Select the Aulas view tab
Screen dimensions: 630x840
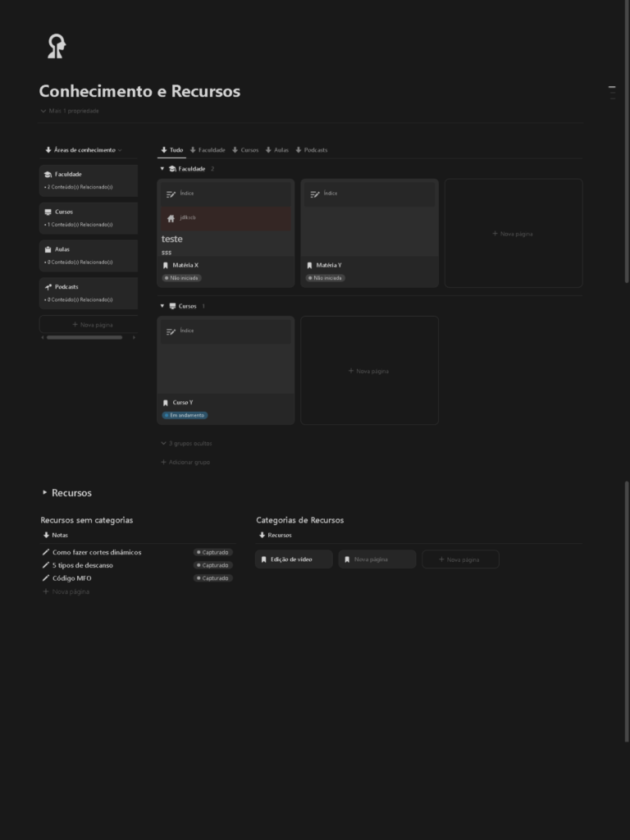pyautogui.click(x=277, y=150)
